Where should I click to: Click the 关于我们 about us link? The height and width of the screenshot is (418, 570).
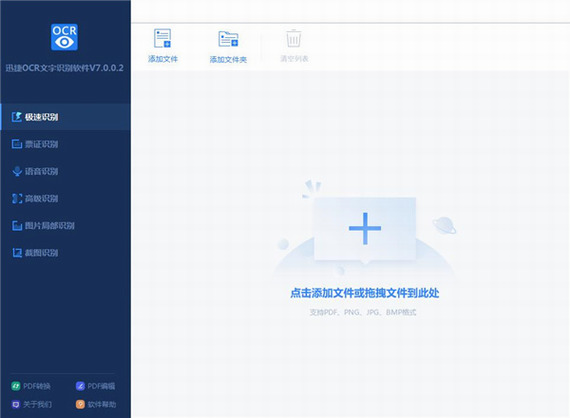tap(31, 404)
